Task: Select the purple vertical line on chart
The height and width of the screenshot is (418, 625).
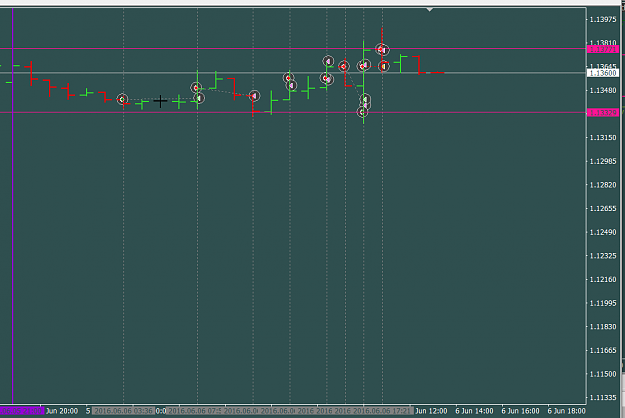Action: point(13,205)
